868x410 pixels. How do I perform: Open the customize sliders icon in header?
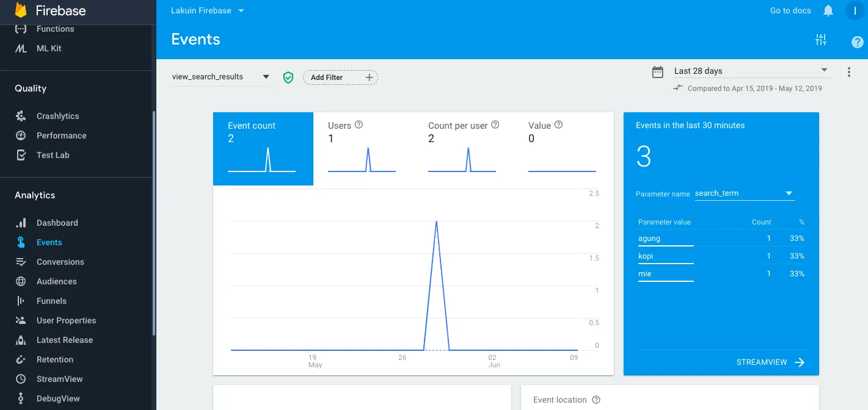pyautogui.click(x=821, y=40)
